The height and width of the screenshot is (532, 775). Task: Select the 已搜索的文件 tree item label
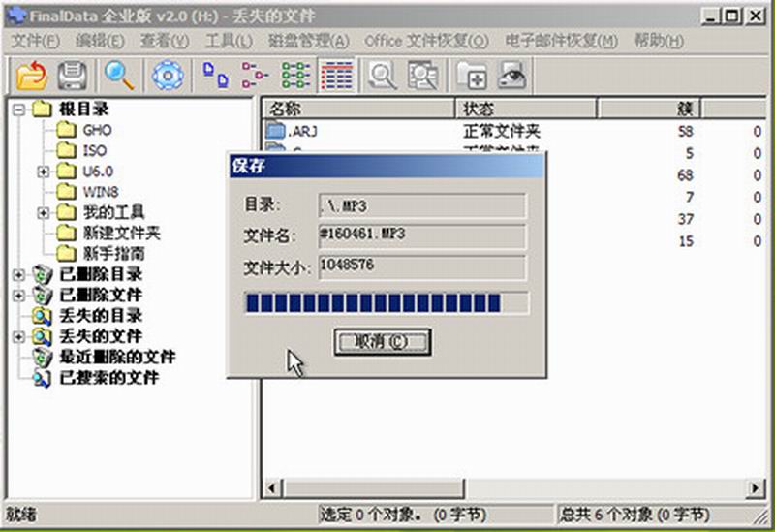[109, 378]
